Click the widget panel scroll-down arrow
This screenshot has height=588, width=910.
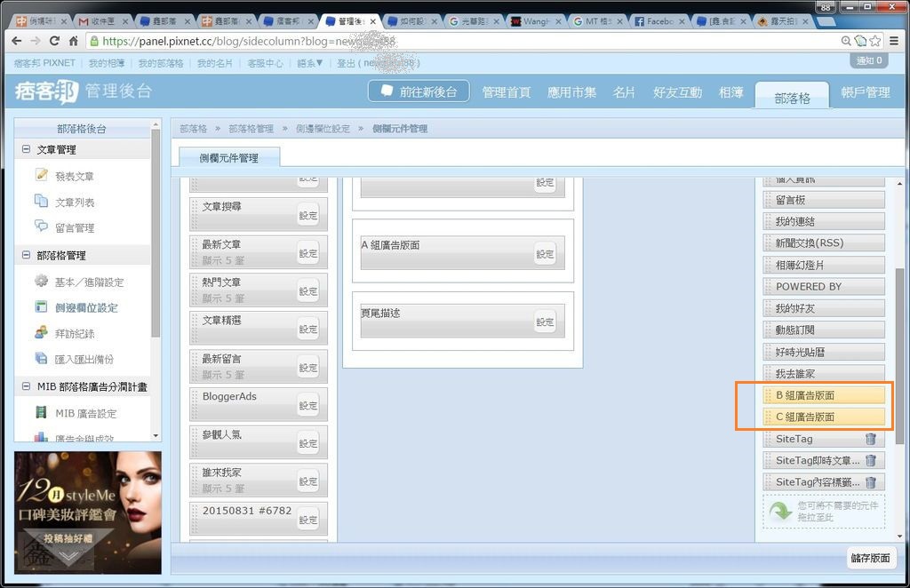click(899, 536)
